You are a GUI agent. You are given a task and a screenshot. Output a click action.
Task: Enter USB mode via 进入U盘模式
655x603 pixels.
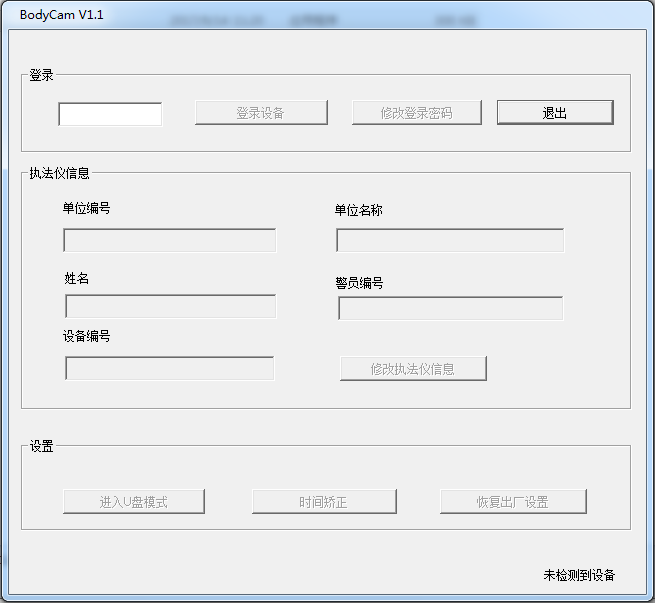pyautogui.click(x=134, y=502)
